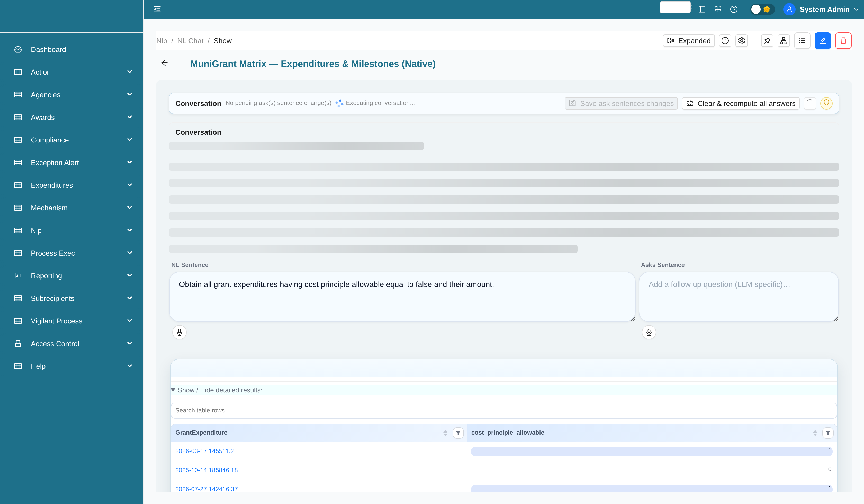Click into the NL Sentence text area

click(402, 296)
